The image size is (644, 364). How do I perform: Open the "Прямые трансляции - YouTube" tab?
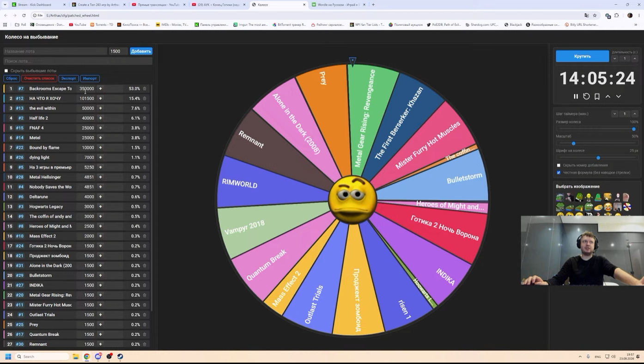[x=158, y=5]
